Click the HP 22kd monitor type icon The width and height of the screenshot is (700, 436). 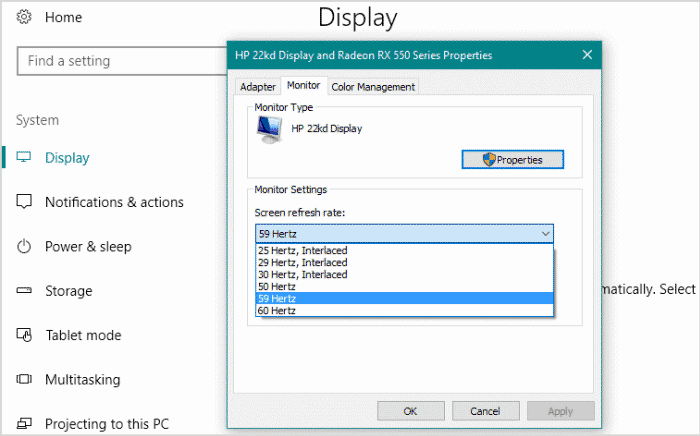point(269,130)
